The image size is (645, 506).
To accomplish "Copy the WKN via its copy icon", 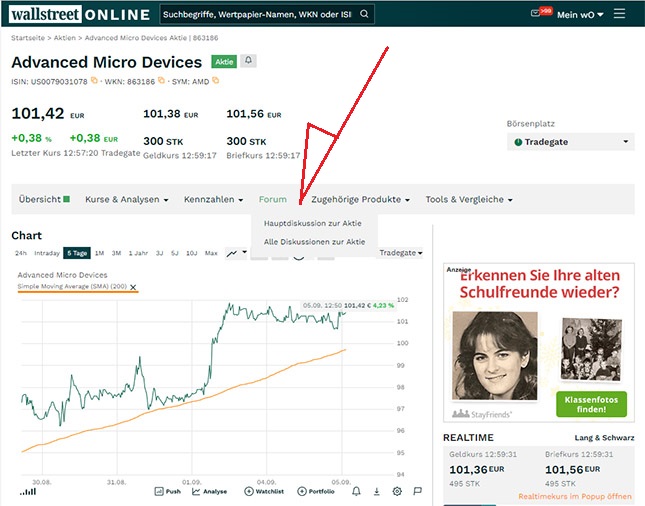I will [x=161, y=80].
